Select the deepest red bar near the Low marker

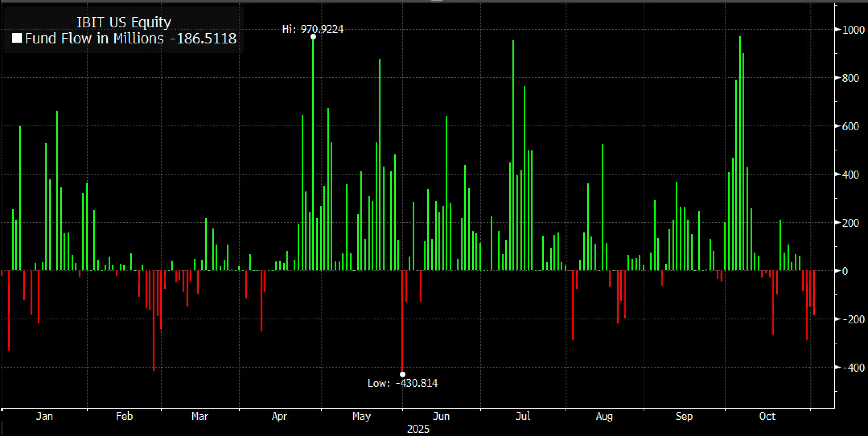click(403, 318)
